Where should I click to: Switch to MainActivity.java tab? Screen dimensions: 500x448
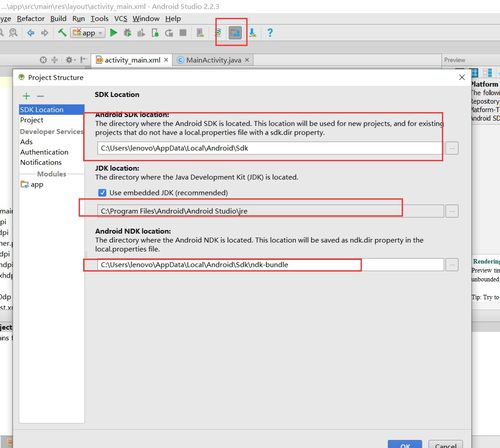click(213, 60)
